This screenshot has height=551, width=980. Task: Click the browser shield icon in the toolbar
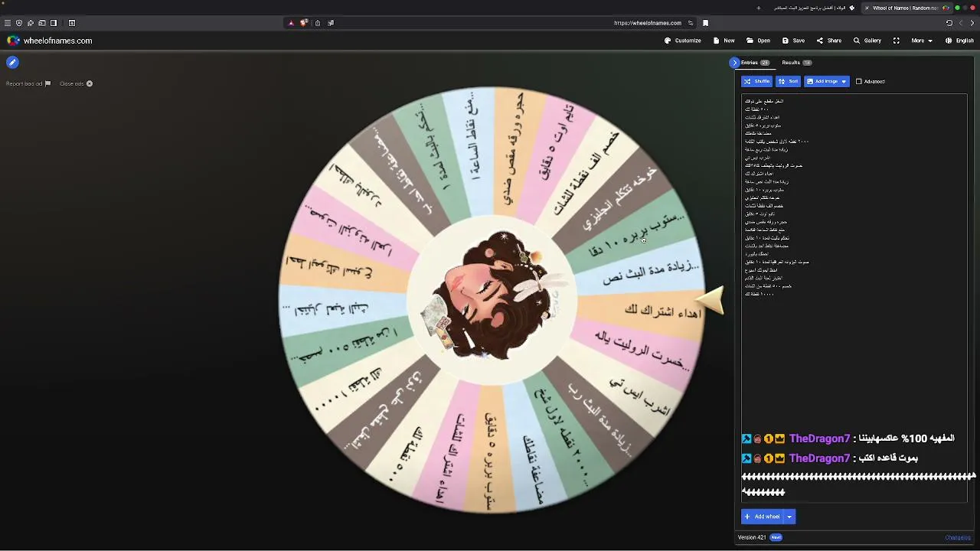(x=19, y=23)
